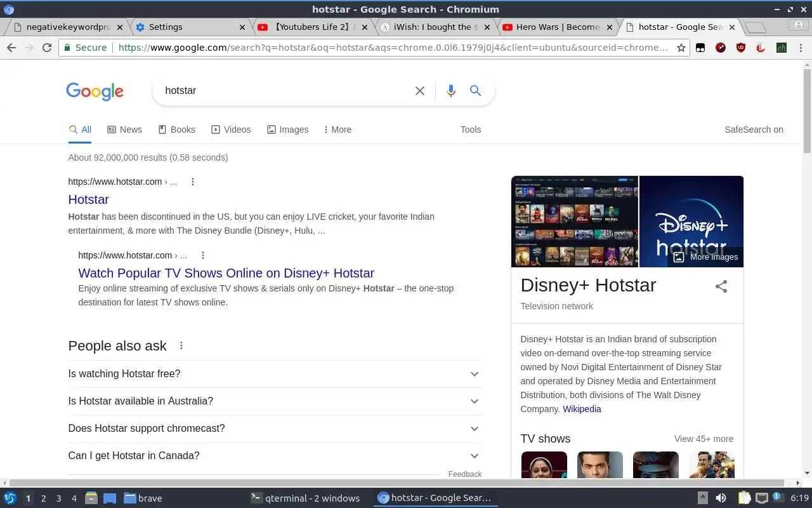Go to the Google logo homepage
Viewport: 812px width, 508px height.
[x=95, y=91]
